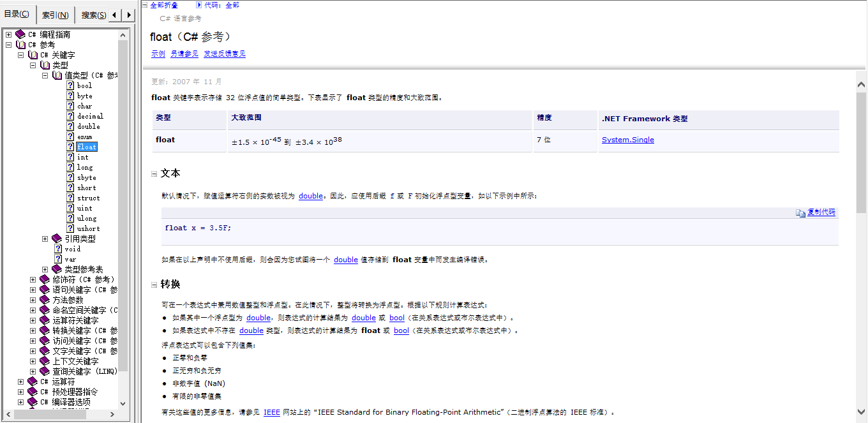The height and width of the screenshot is (423, 868).
Task: Expand the 类型参考表 tree node
Action: [x=45, y=269]
